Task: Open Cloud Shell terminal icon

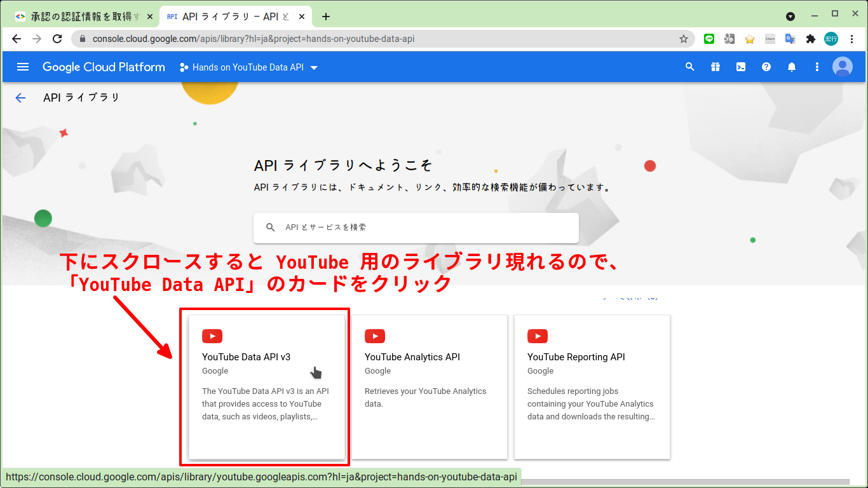Action: 740,67
